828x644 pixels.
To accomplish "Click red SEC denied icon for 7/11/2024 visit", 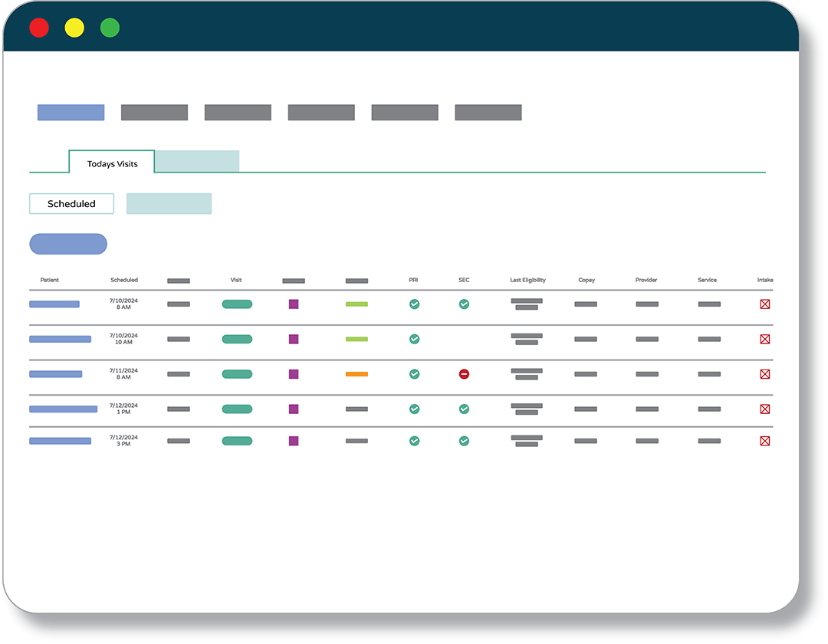I will [464, 374].
